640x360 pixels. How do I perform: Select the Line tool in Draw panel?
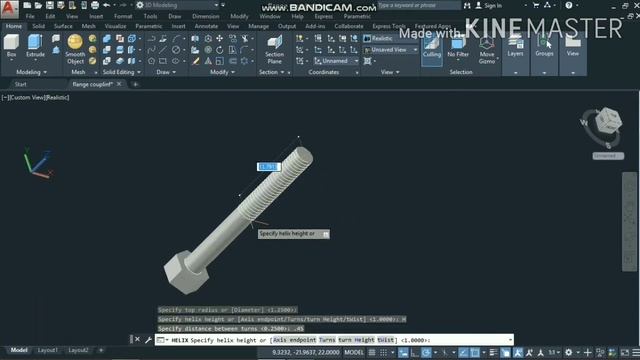(x=163, y=50)
